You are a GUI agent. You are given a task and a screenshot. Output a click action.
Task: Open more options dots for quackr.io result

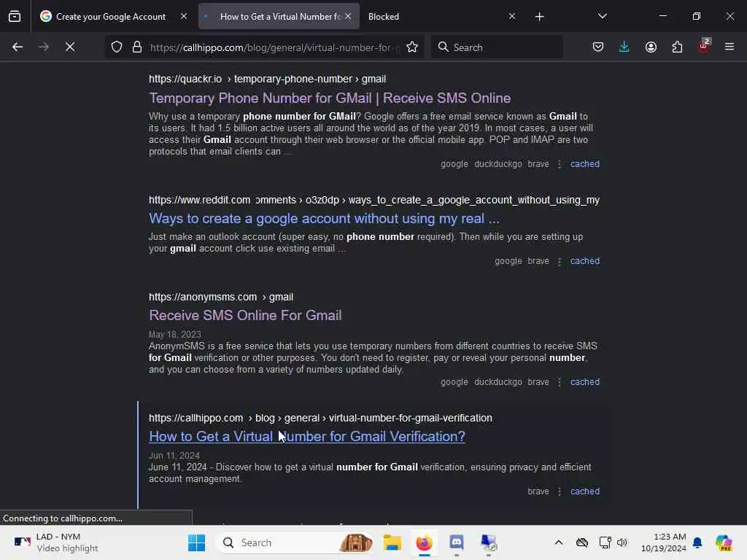[x=560, y=164]
